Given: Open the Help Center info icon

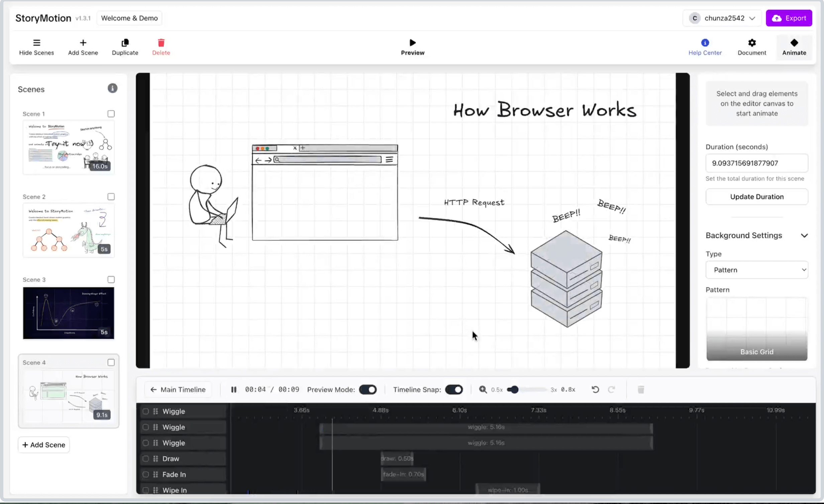Looking at the screenshot, I should [705, 43].
